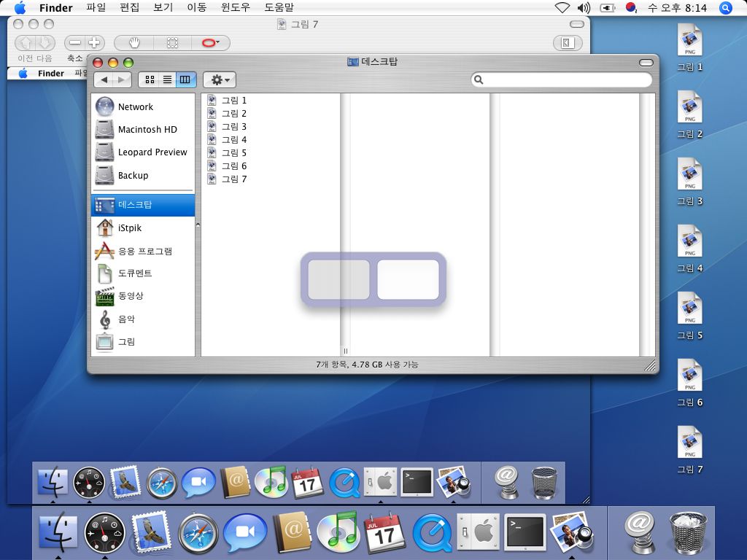Toggle Finder toolbar with the pill button
Viewport: 747px width, 560px height.
tap(646, 62)
